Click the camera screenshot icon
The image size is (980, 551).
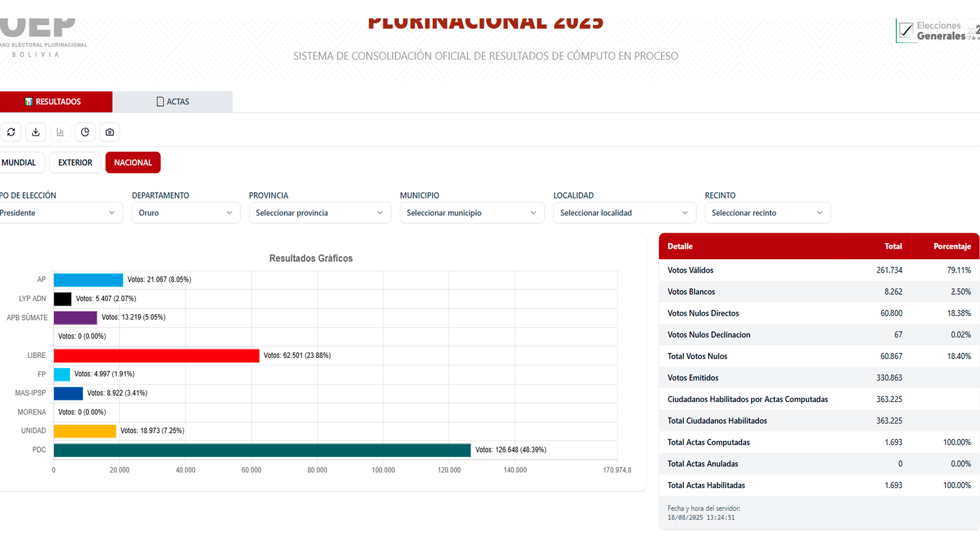point(110,132)
